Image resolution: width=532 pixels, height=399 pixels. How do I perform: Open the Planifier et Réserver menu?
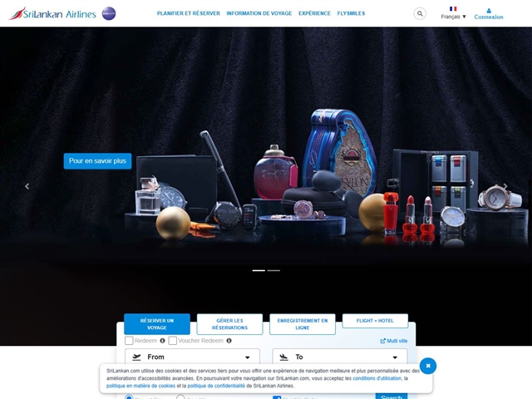tap(188, 14)
